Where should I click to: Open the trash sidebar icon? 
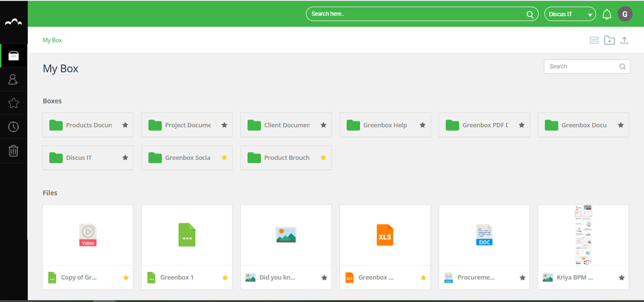14,151
